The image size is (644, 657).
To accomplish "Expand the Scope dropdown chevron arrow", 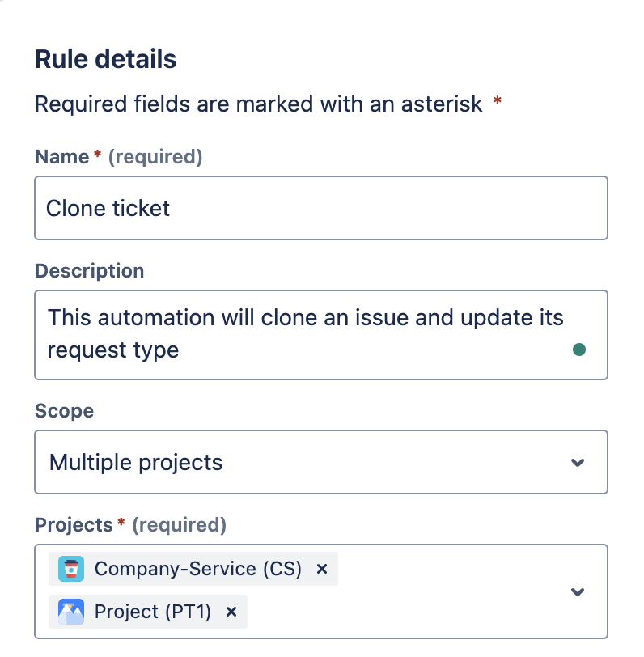I will click(x=577, y=463).
